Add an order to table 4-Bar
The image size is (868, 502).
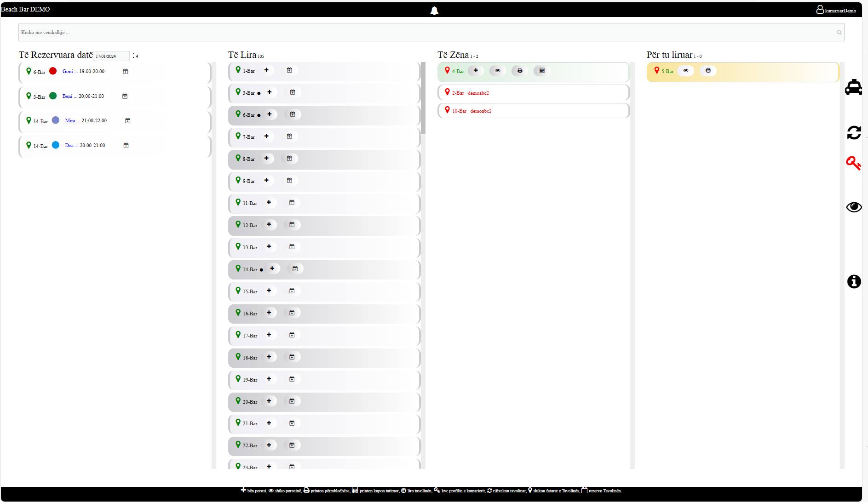[x=476, y=71]
